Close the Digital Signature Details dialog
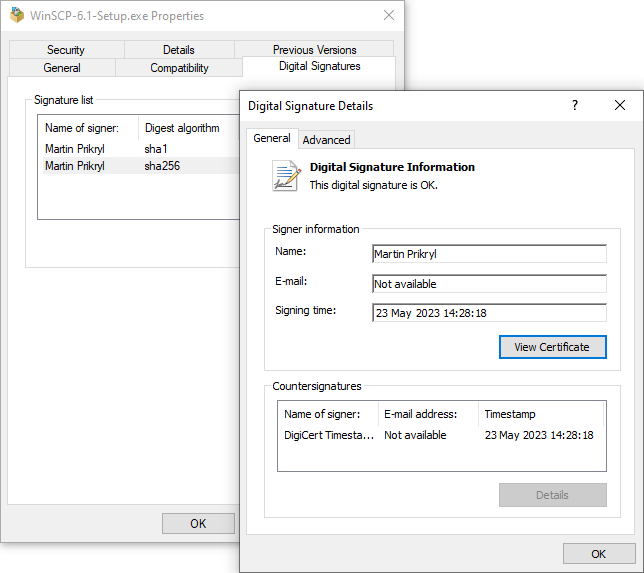The image size is (644, 573). coord(620,106)
